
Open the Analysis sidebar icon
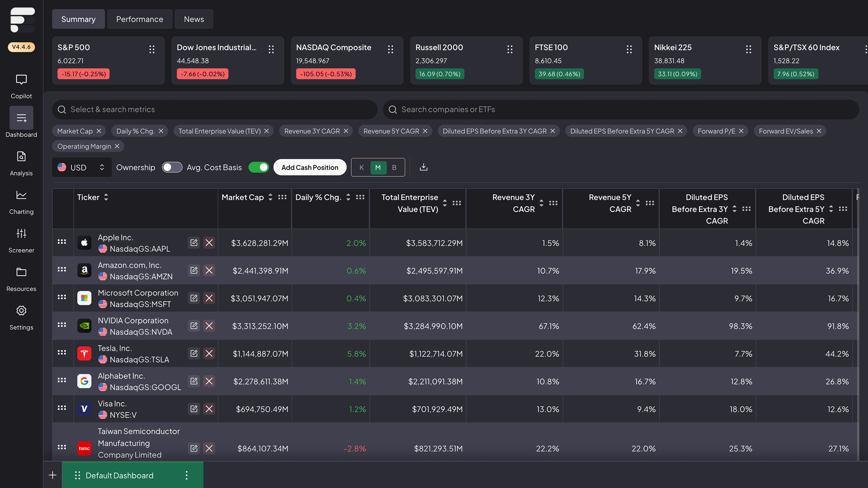pos(21,157)
